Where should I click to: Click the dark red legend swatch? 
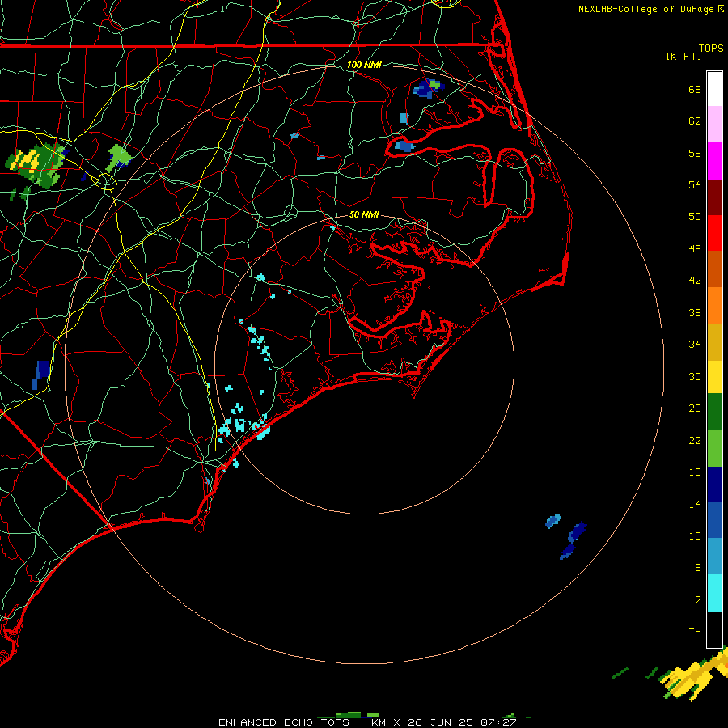(714, 197)
